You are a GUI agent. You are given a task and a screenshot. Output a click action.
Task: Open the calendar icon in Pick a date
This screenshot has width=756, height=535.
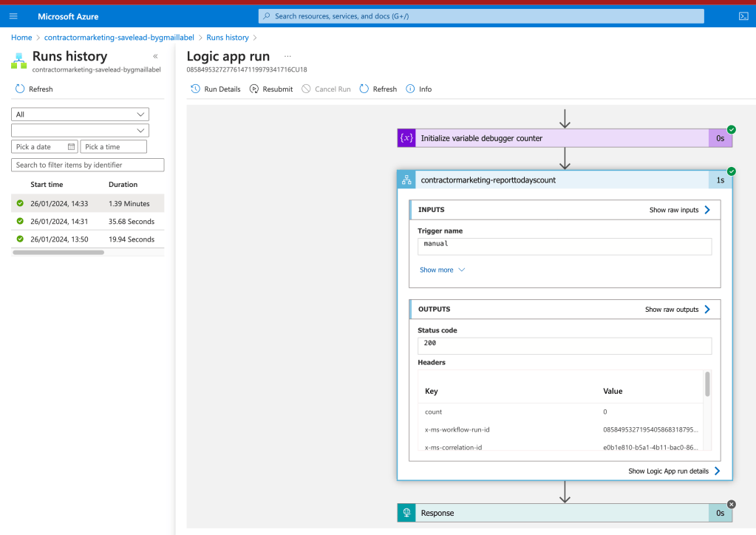[x=72, y=146]
